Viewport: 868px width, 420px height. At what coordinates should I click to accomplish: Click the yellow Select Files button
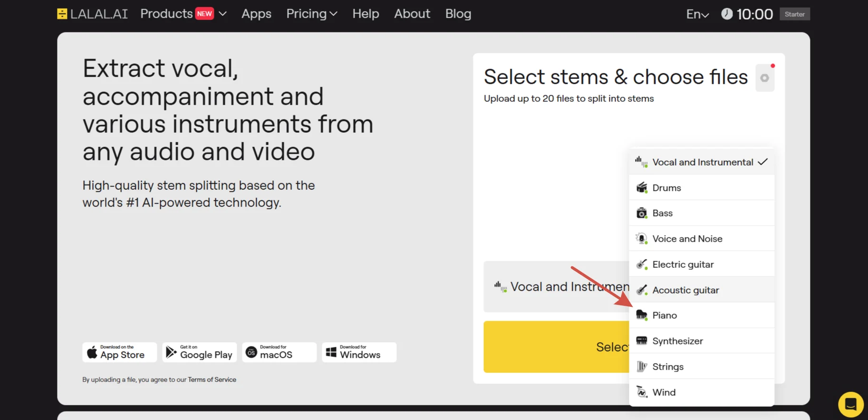coord(557,347)
